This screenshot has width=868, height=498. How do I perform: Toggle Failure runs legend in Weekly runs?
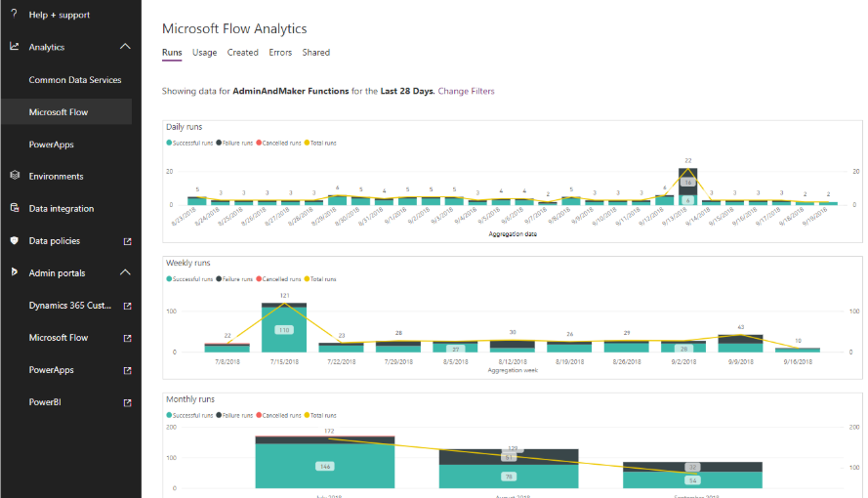click(234, 279)
